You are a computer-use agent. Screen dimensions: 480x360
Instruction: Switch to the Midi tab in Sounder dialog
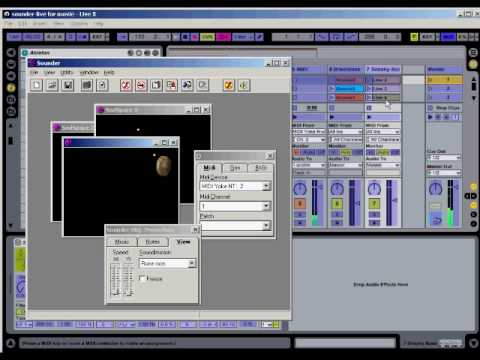[209, 168]
